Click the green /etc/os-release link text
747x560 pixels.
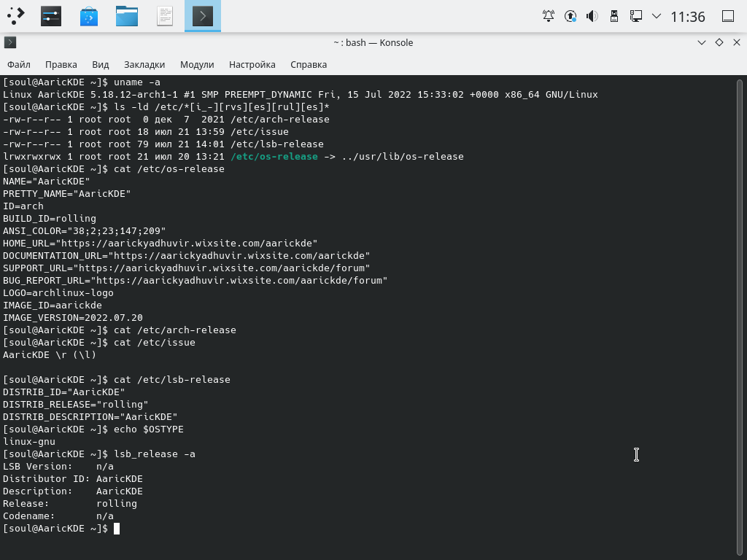(274, 156)
